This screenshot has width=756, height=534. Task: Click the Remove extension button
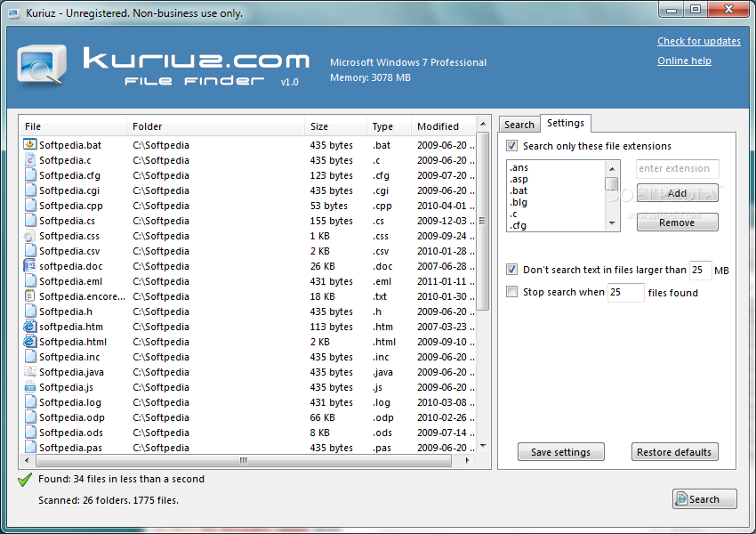[678, 222]
